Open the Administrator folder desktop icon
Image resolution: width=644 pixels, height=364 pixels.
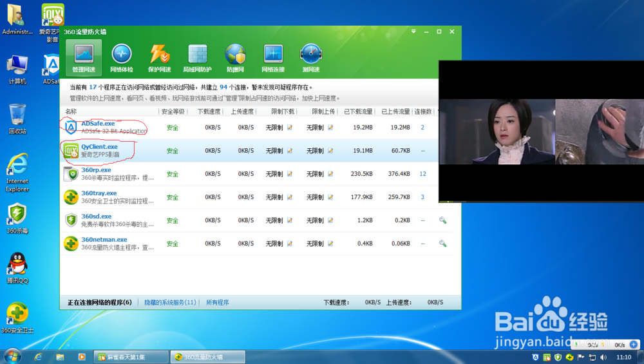[17, 19]
